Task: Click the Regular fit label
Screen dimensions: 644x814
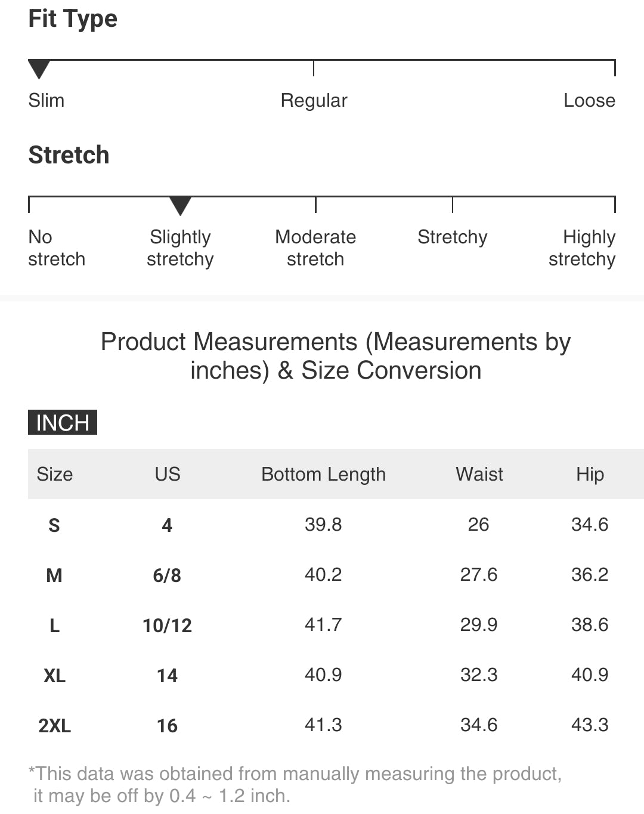Action: pyautogui.click(x=314, y=100)
